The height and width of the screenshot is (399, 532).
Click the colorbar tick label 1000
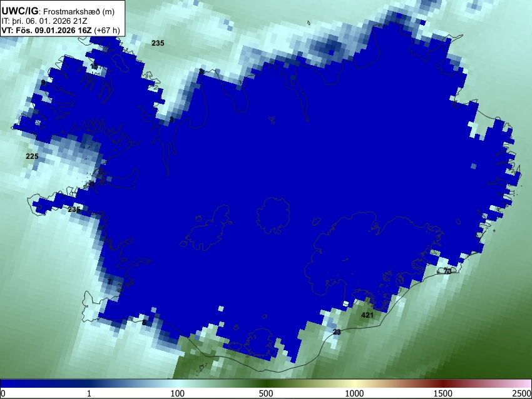354,393
